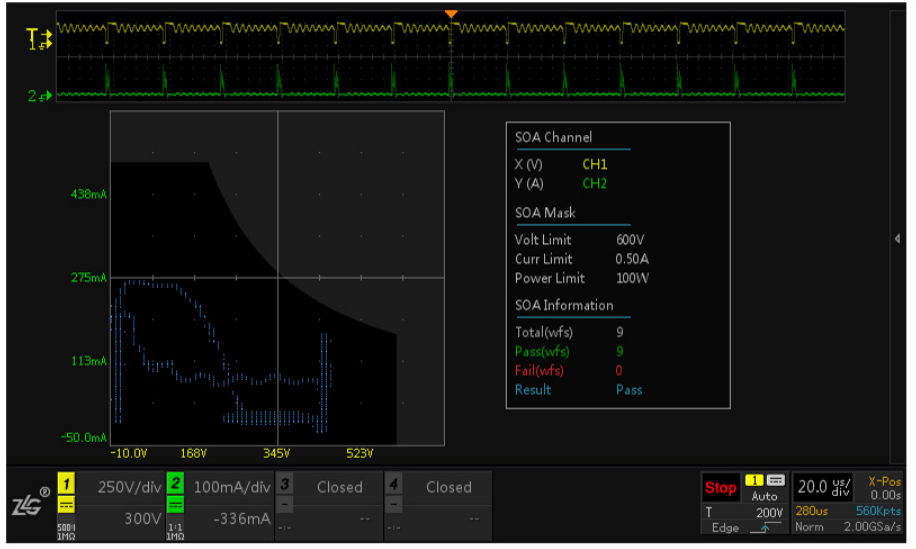Screen dimensions: 916x549
Task: Click the trigger coupling icon beside source
Action: click(776, 481)
